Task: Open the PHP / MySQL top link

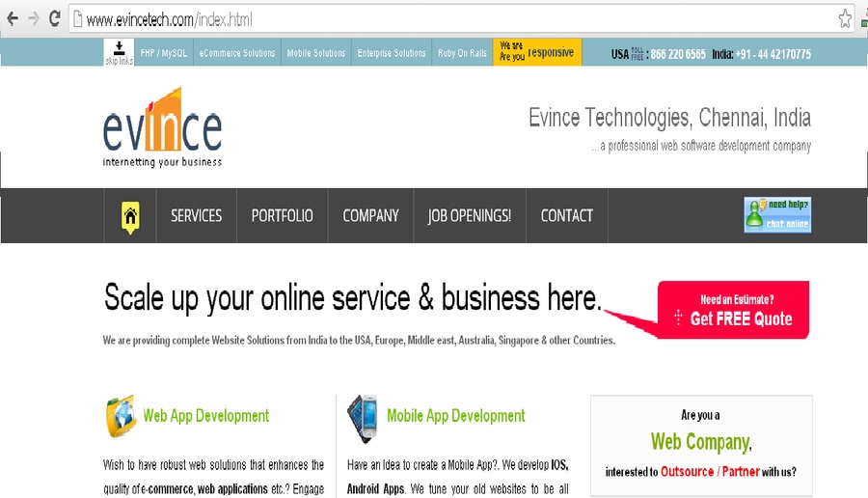Action: pyautogui.click(x=164, y=53)
